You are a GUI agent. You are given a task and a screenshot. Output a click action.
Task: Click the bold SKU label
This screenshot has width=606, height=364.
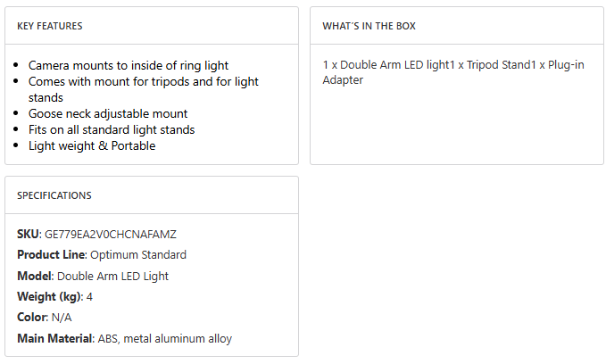coord(29,234)
